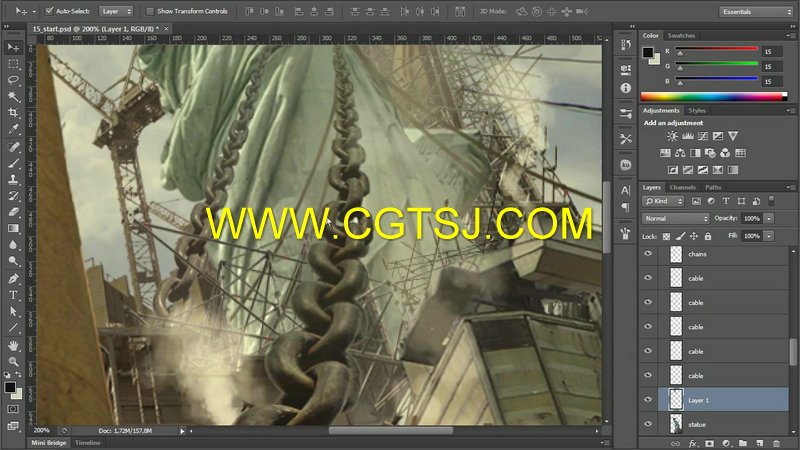Hide Layer 1 visibility eye

648,399
